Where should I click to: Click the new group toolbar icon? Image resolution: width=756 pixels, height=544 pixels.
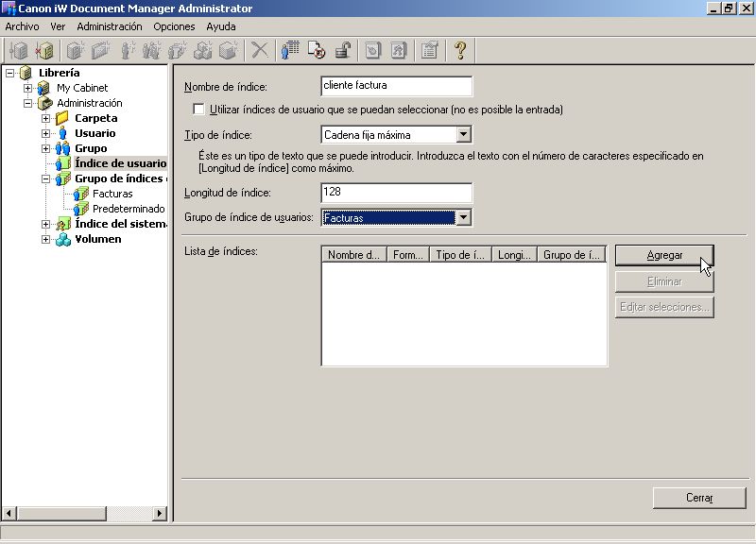pos(152,50)
